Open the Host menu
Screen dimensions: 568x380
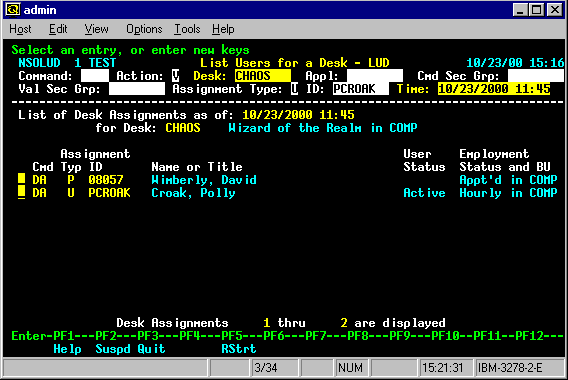[20, 29]
